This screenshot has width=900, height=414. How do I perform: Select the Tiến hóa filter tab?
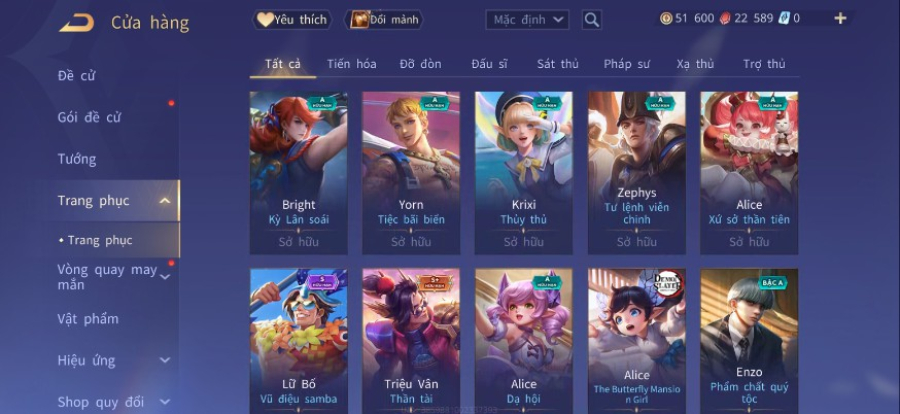pos(352,64)
